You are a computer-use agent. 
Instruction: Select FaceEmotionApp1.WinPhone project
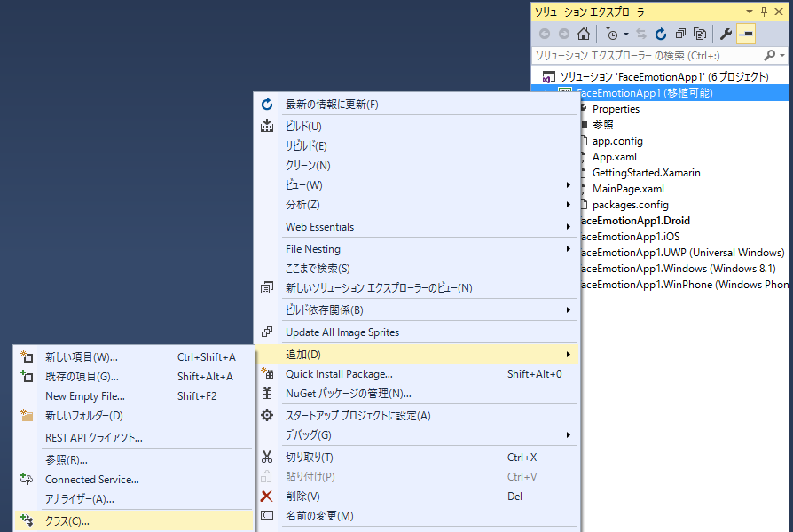click(684, 285)
